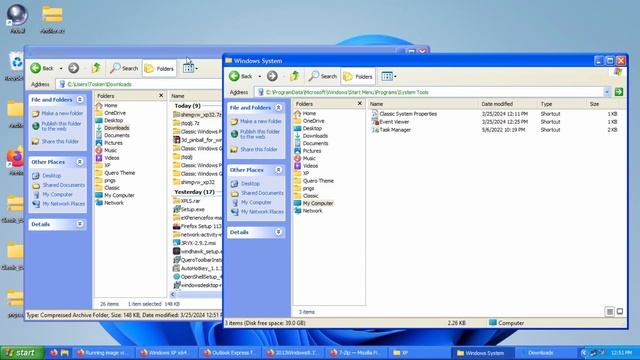Click green Go arrow beside Windows System address
Screen dimensions: 640x360
619,92
